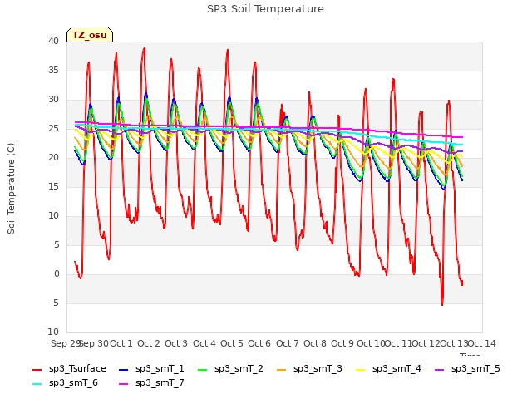The height and width of the screenshot is (399, 532).
Task: Click the 20 y-axis tick label
Action: point(53,158)
